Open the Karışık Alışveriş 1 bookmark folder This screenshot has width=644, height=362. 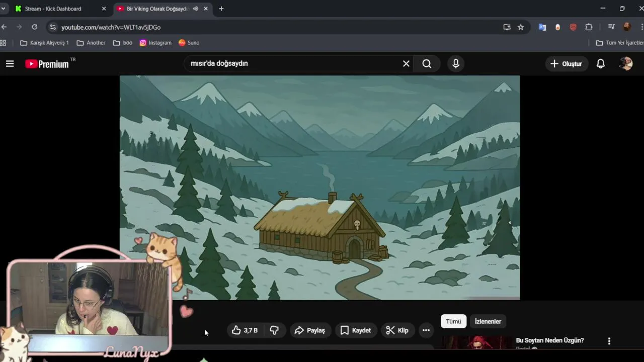(44, 43)
